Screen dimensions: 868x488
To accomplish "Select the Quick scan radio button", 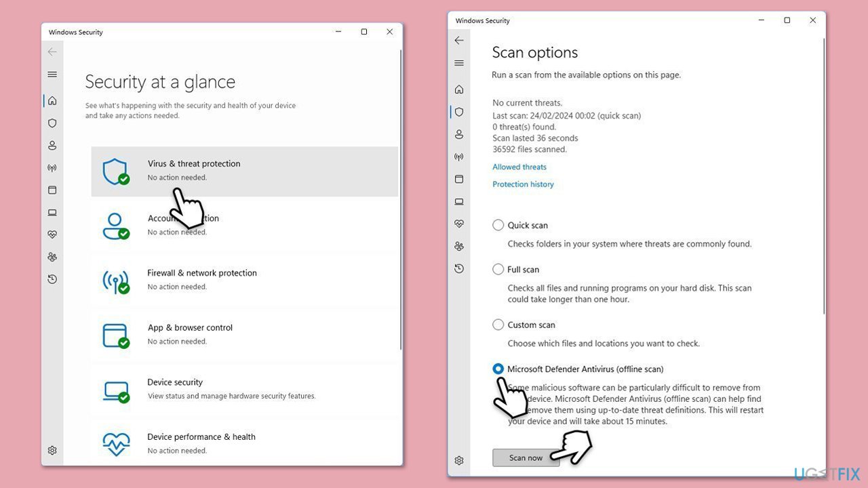I will [498, 225].
